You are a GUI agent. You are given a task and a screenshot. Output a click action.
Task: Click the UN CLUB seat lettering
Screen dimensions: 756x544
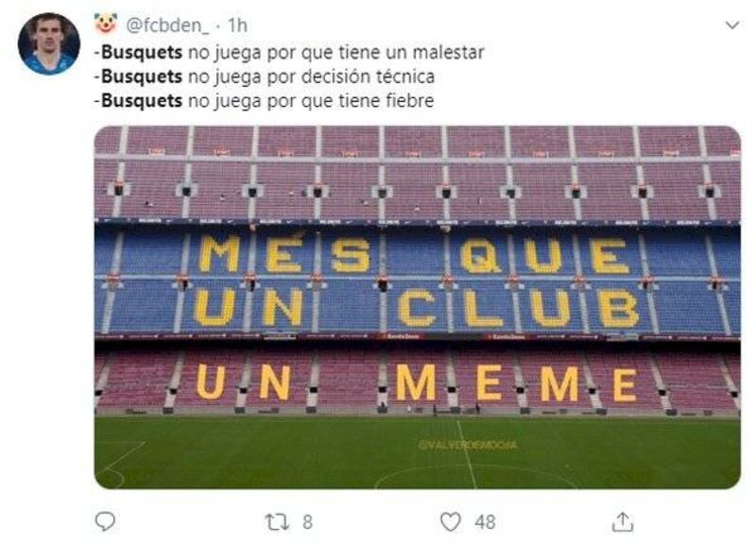417,308
